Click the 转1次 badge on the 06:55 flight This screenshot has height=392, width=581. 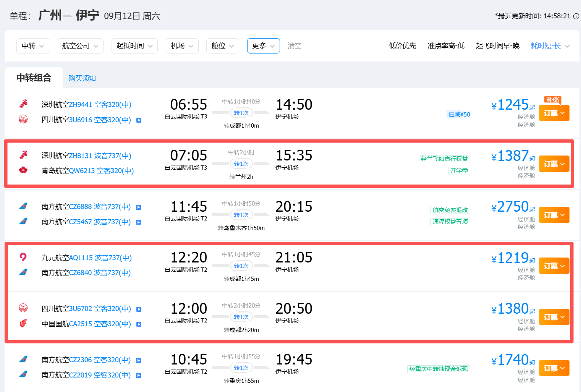click(241, 113)
